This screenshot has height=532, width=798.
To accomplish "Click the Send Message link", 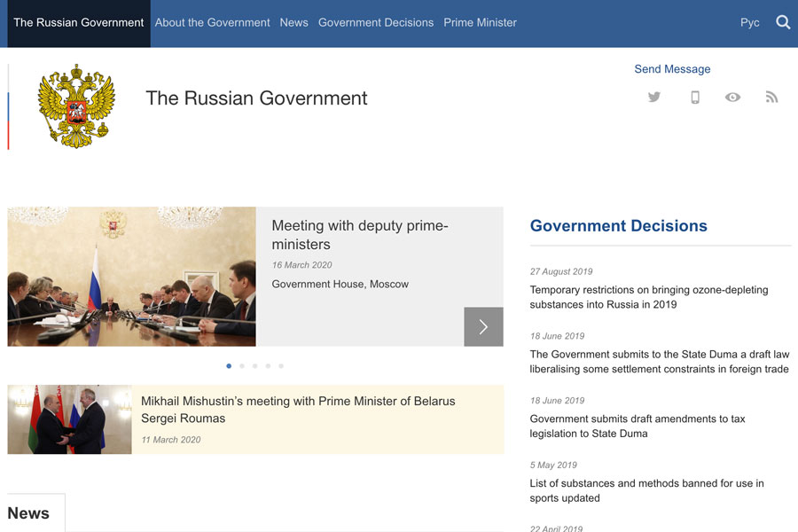I will 672,69.
